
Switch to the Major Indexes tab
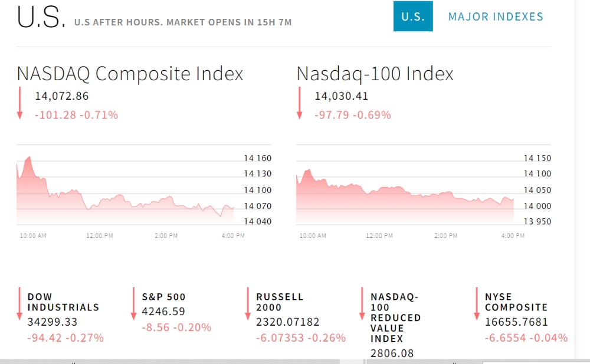[x=496, y=17]
